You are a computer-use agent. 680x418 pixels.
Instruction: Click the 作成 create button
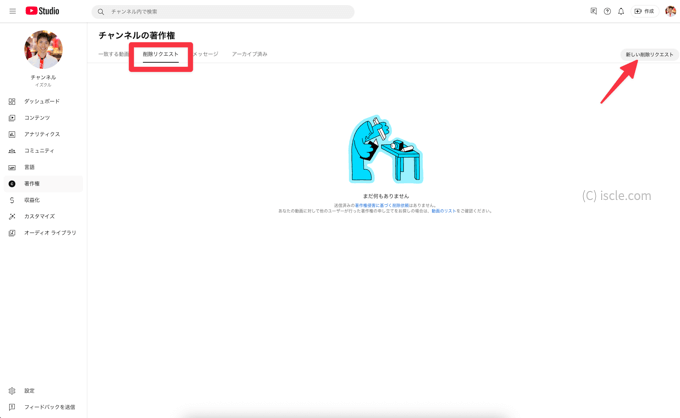click(644, 11)
